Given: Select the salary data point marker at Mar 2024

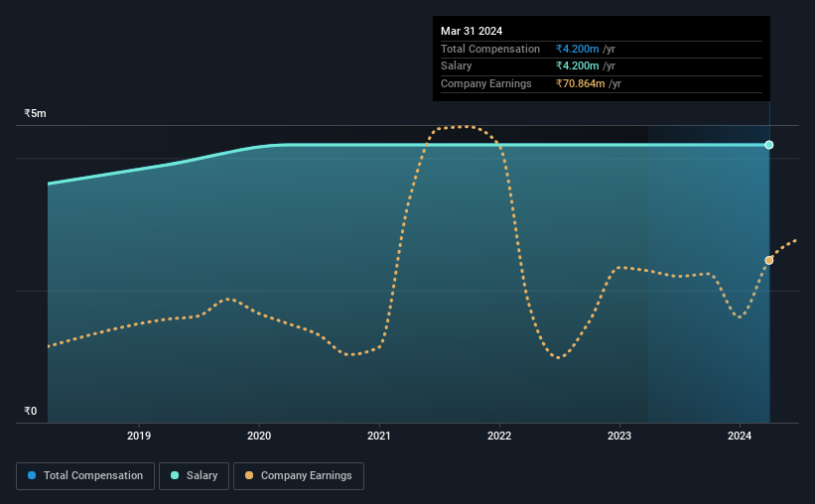Looking at the screenshot, I should (x=769, y=145).
